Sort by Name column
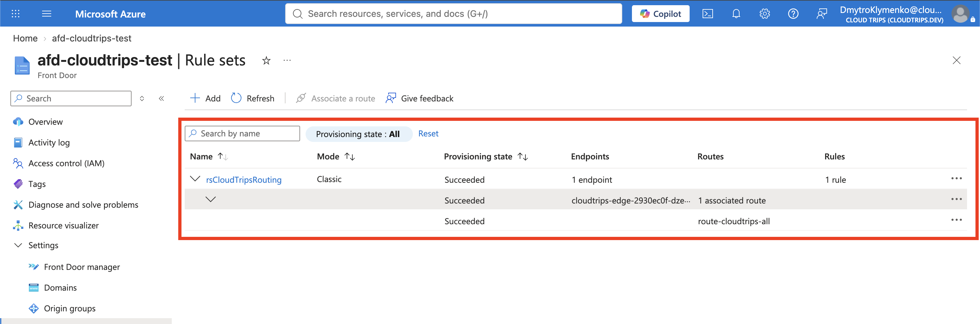The width and height of the screenshot is (980, 324). 208,156
